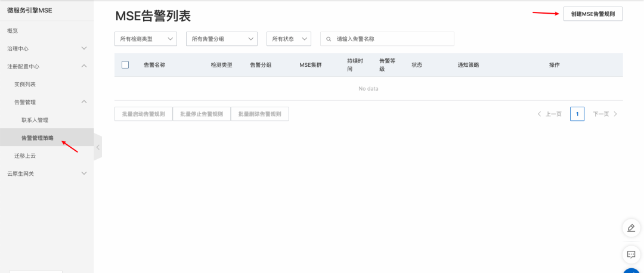Image resolution: width=644 pixels, height=273 pixels.
Task: Collapse the 告警管理 chevron
Action: [x=84, y=102]
